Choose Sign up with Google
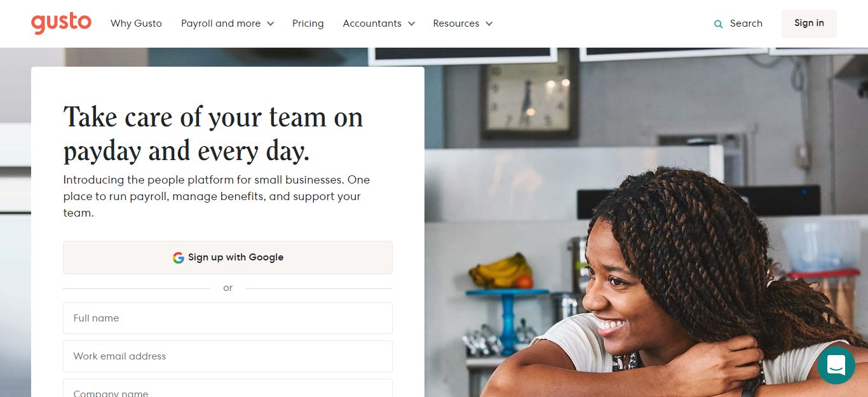The height and width of the screenshot is (397, 868). (x=227, y=257)
